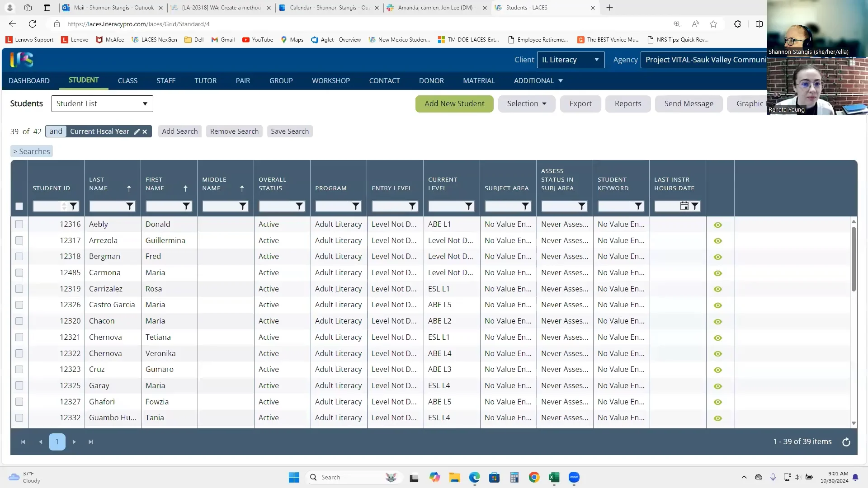
Task: Open filter icon for Student ID column
Action: (73, 206)
